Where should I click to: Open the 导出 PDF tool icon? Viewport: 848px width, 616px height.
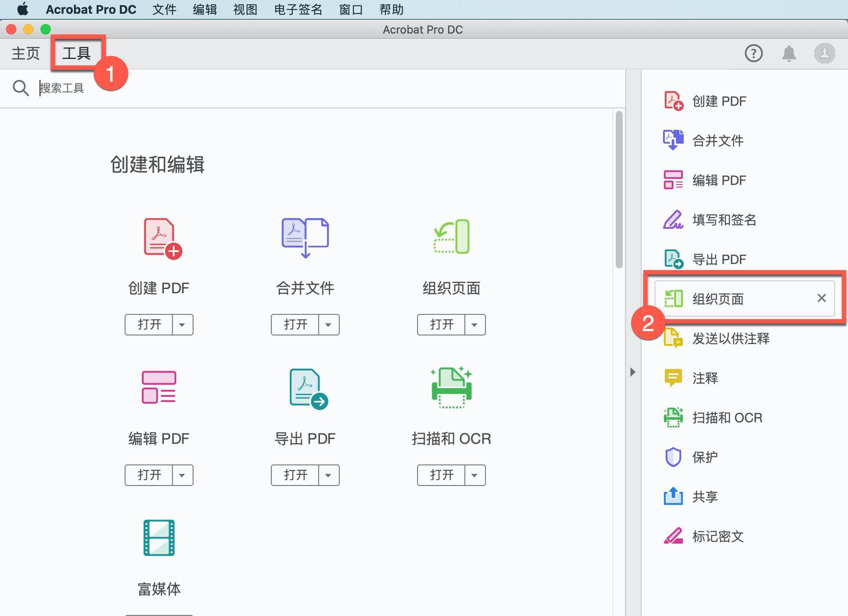click(305, 388)
